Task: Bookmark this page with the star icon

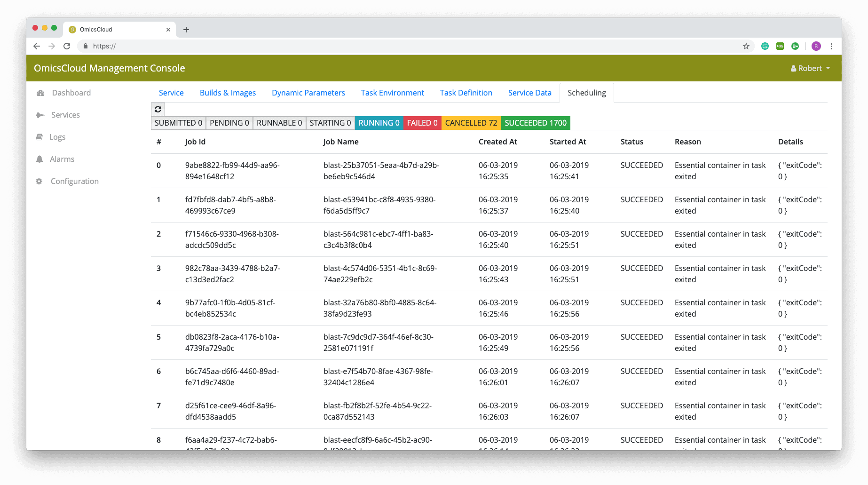Action: (746, 46)
